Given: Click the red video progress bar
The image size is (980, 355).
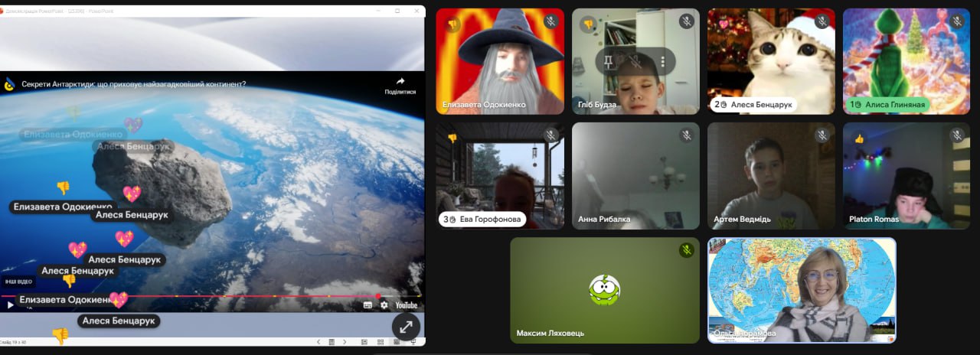Looking at the screenshot, I should [x=191, y=296].
